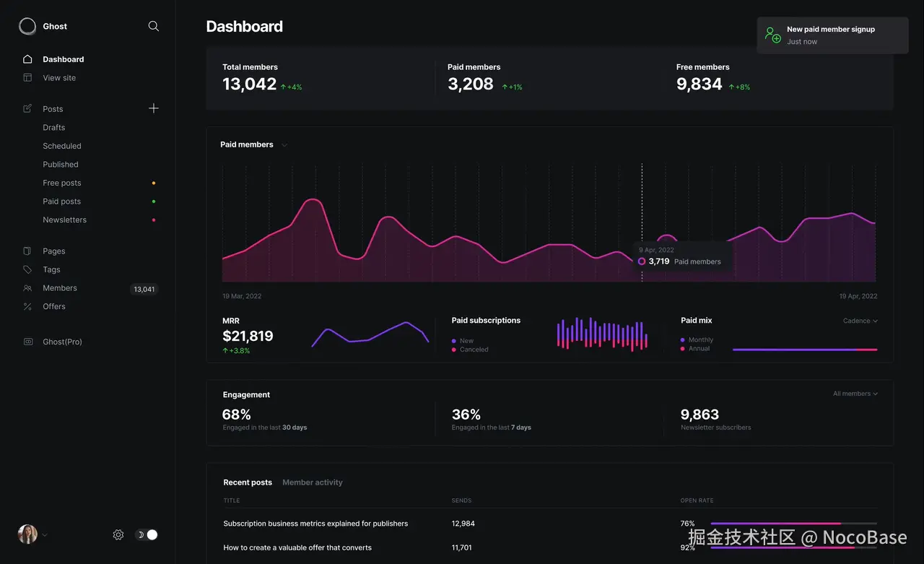This screenshot has height=564, width=924.
Task: Expand the user account chevron
Action: click(45, 535)
